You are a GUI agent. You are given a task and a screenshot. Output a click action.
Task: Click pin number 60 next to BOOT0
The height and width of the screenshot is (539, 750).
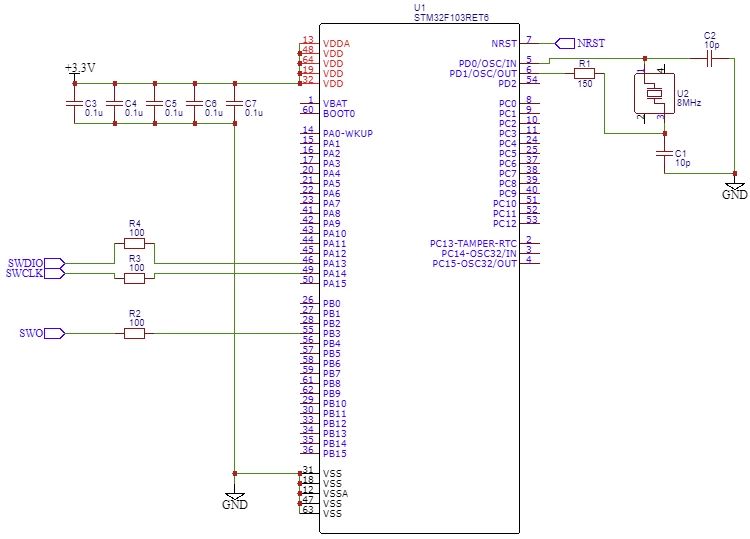click(308, 110)
